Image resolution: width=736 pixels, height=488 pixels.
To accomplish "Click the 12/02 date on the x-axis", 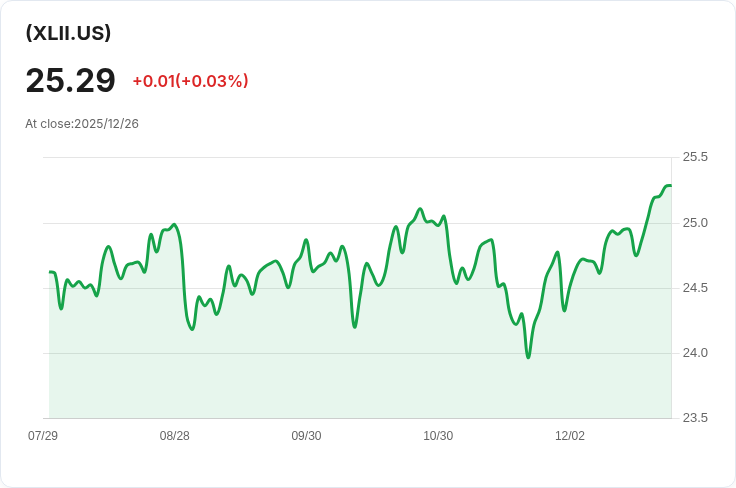I will click(570, 436).
